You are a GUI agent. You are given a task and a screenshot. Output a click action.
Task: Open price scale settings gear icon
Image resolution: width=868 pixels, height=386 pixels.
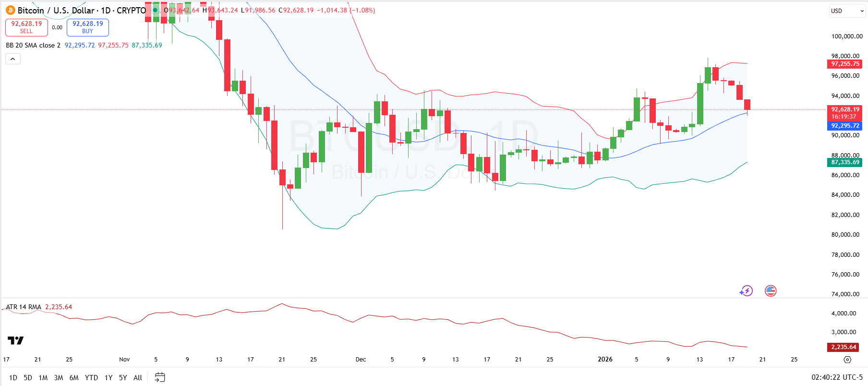click(847, 360)
